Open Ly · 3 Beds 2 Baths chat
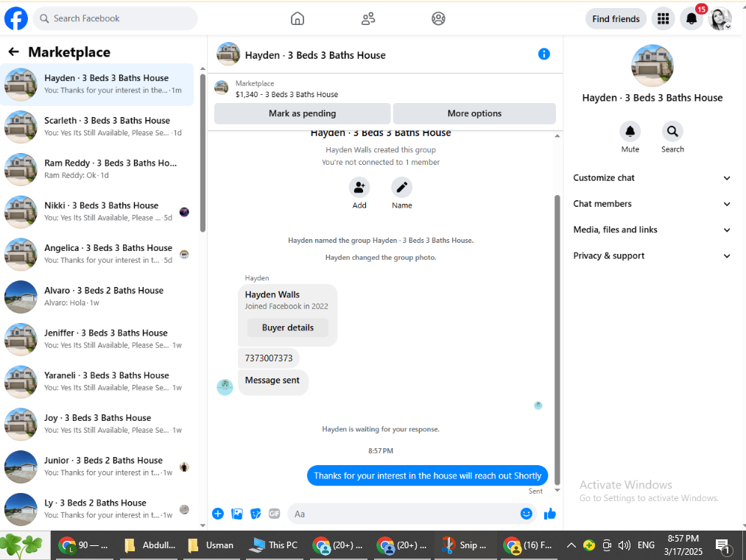 (x=97, y=508)
